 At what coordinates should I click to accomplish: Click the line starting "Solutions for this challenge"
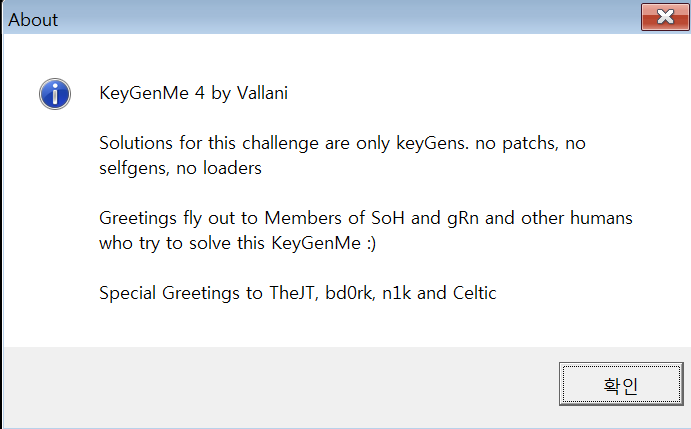point(342,143)
